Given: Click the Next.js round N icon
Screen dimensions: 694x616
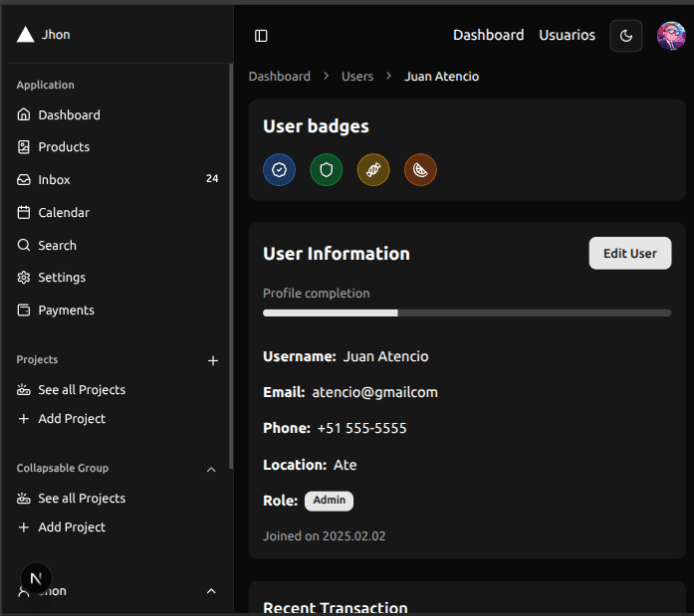Looking at the screenshot, I should coord(36,578).
